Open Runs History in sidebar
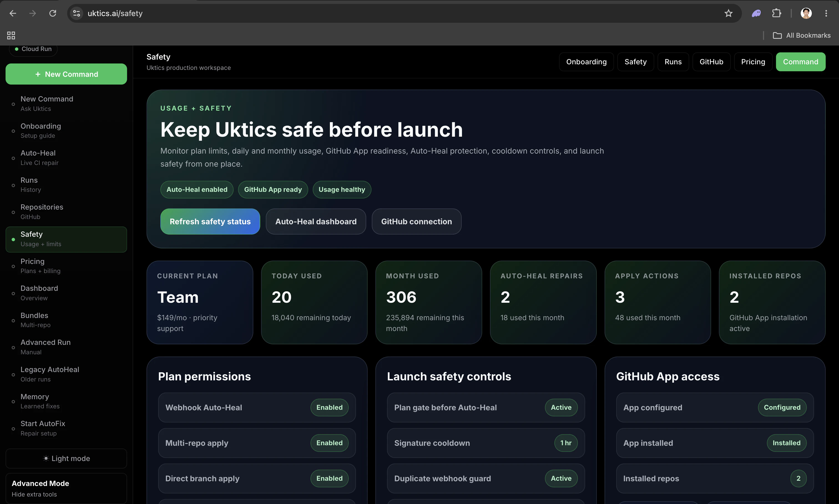Screen dimensions: 839x504 pyautogui.click(x=66, y=185)
